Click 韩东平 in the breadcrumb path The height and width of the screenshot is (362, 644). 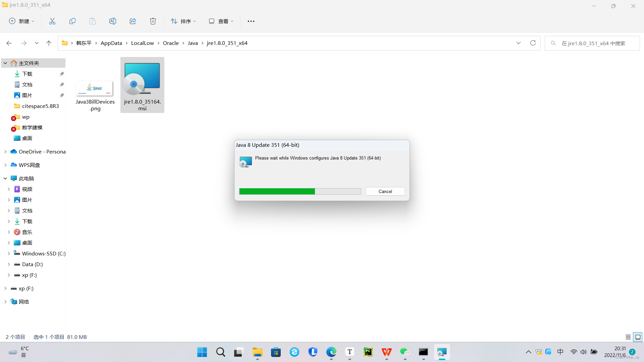point(84,43)
